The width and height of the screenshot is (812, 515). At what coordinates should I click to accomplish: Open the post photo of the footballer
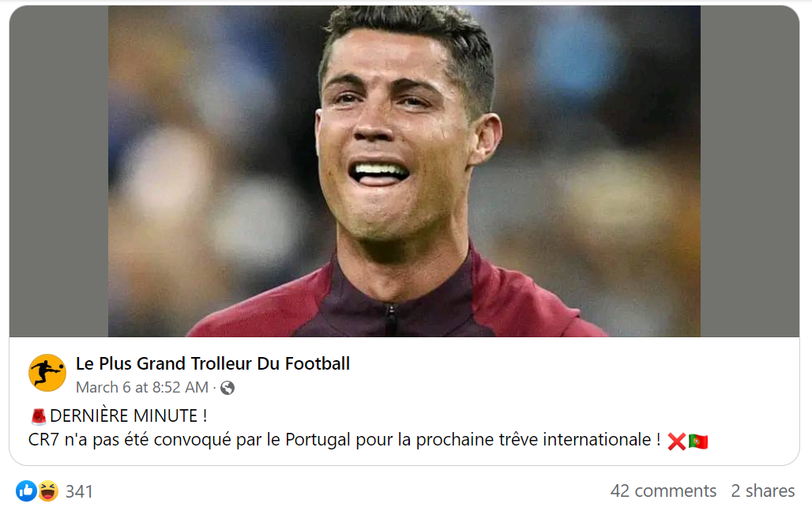coord(404,171)
